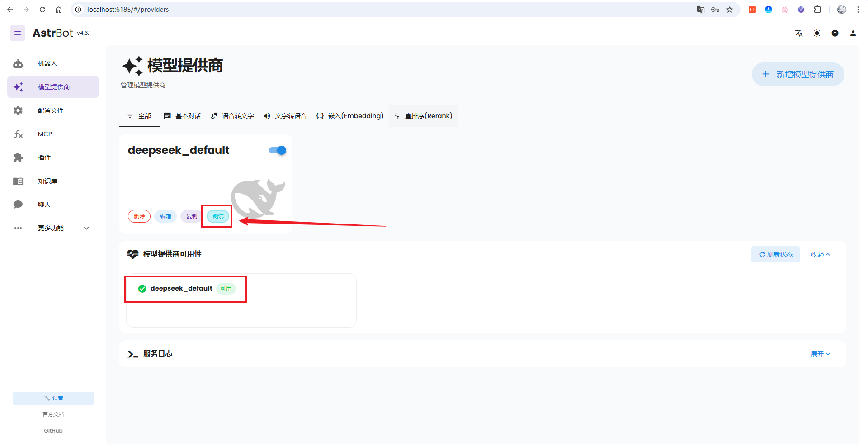The width and height of the screenshot is (868, 448).
Task: Switch to the 基本对话 tab
Action: click(x=182, y=116)
